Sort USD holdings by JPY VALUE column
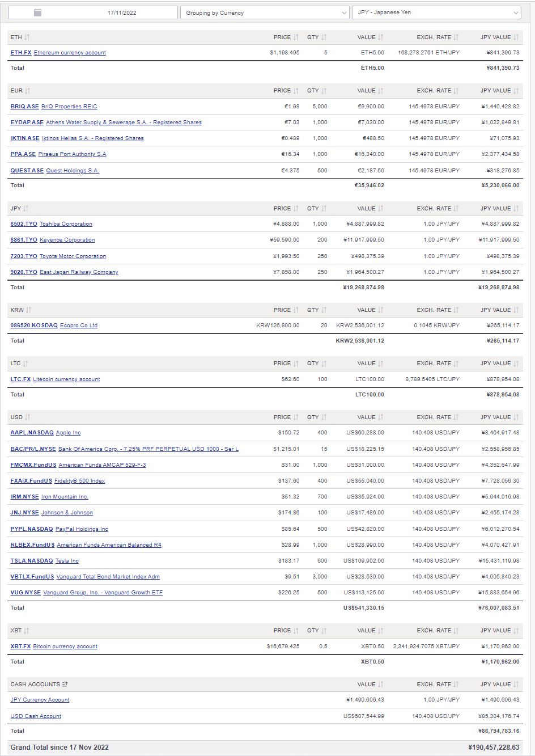 click(x=515, y=417)
